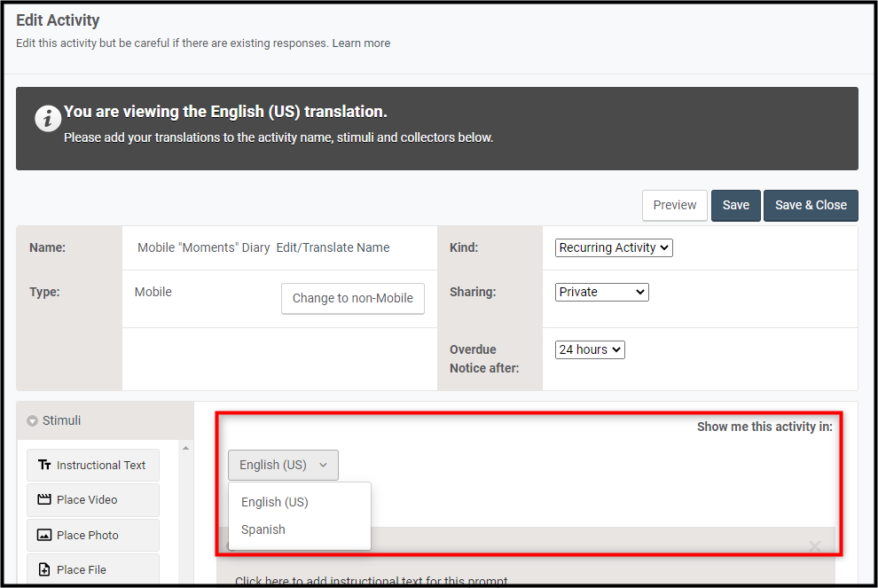Open the Sharing Private dropdown
This screenshot has height=588, width=878.
coord(602,292)
